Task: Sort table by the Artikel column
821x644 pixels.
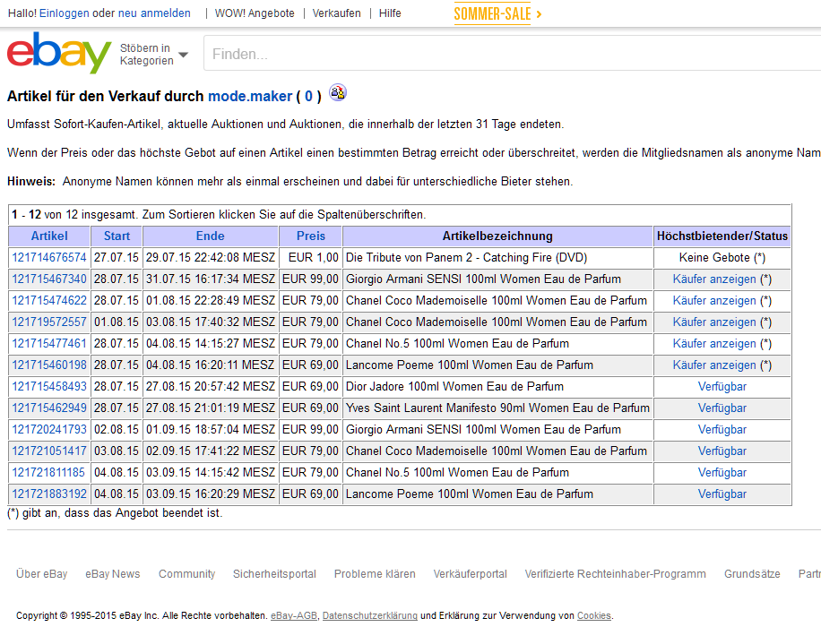Action: point(49,236)
